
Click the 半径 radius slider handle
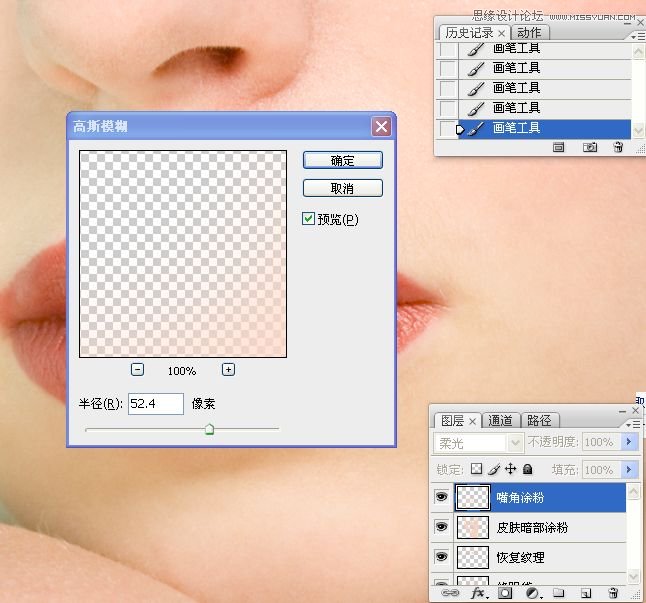[209, 429]
